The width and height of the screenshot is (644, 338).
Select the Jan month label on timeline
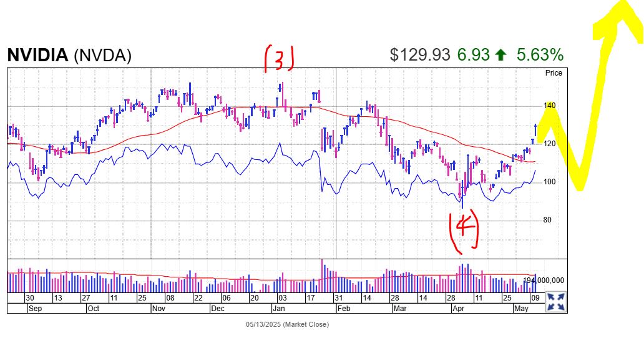click(278, 309)
